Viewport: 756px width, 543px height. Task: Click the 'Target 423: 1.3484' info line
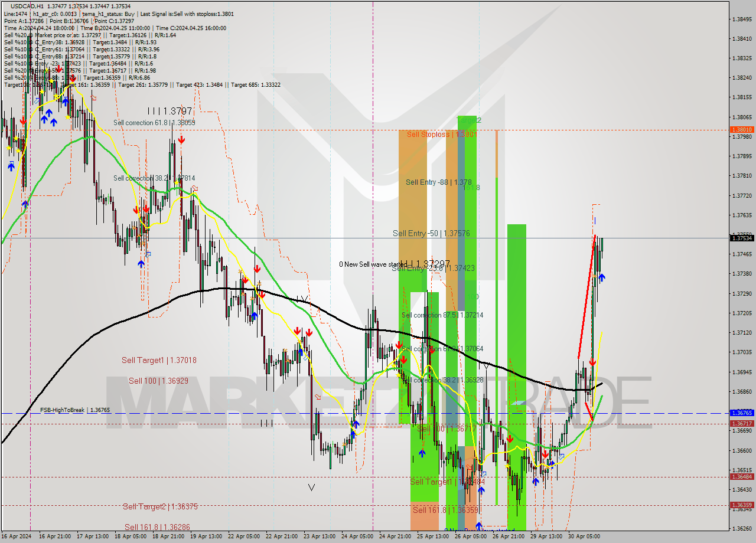click(x=201, y=85)
